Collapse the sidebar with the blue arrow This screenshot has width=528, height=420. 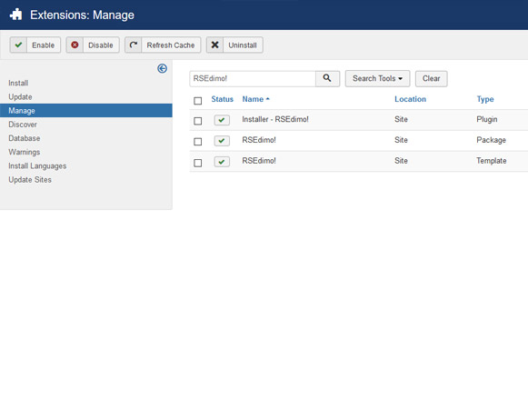[163, 68]
